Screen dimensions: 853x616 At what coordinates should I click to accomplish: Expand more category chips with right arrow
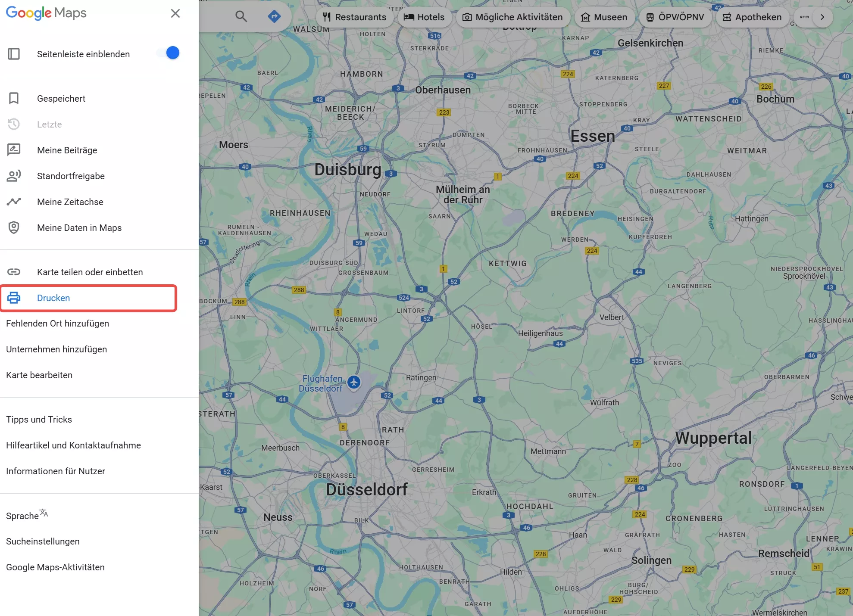tap(822, 17)
